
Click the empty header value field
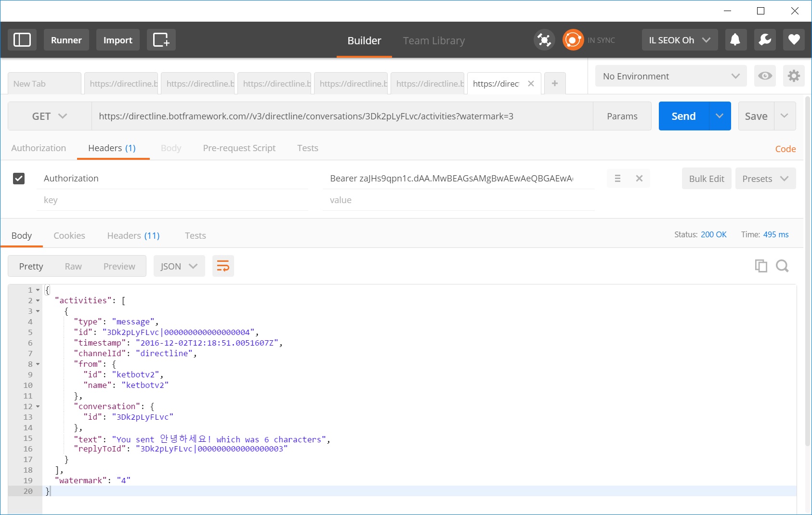[459, 200]
